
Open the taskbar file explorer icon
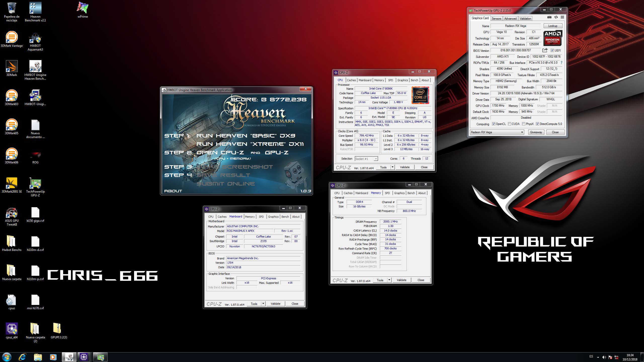38,357
